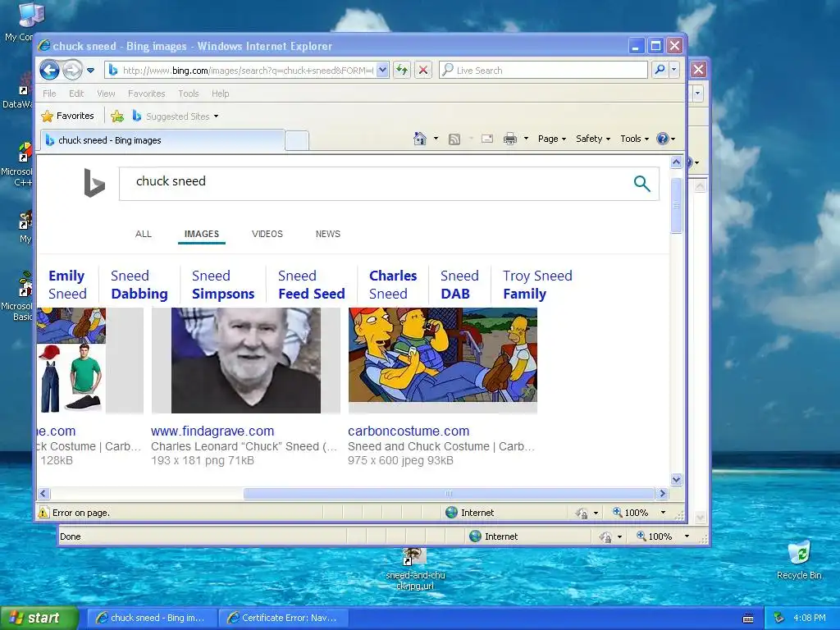Refresh the page with the green arrows icon
The width and height of the screenshot is (840, 630).
[402, 70]
